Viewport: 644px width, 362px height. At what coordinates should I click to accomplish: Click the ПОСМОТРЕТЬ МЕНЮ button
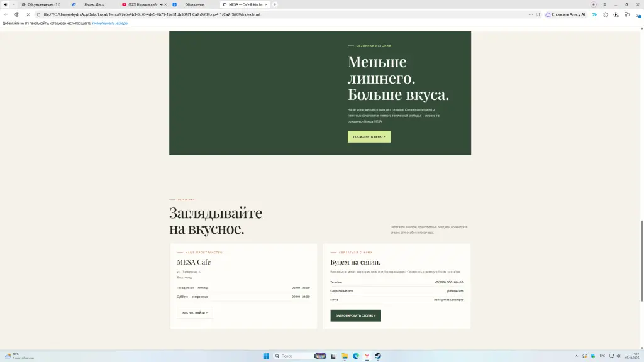pos(369,136)
